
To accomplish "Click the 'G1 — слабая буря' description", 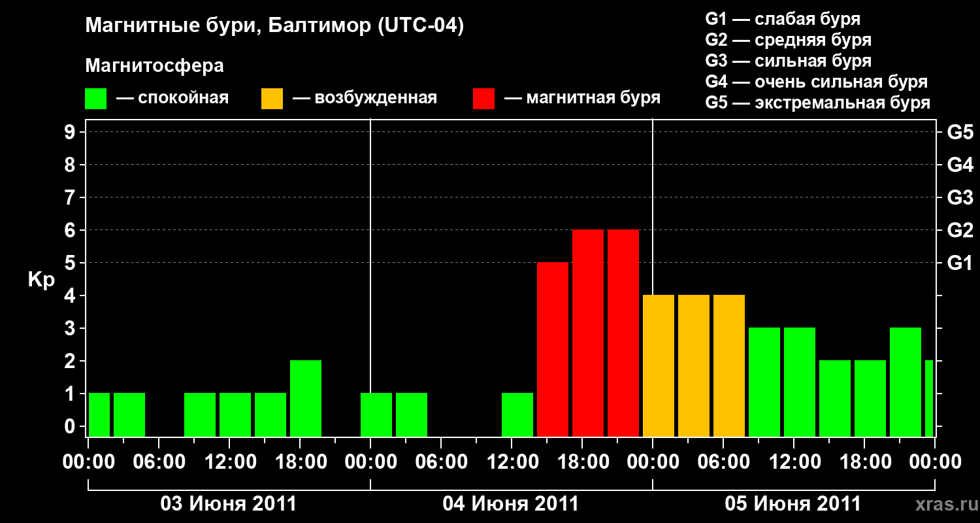I will coord(783,19).
